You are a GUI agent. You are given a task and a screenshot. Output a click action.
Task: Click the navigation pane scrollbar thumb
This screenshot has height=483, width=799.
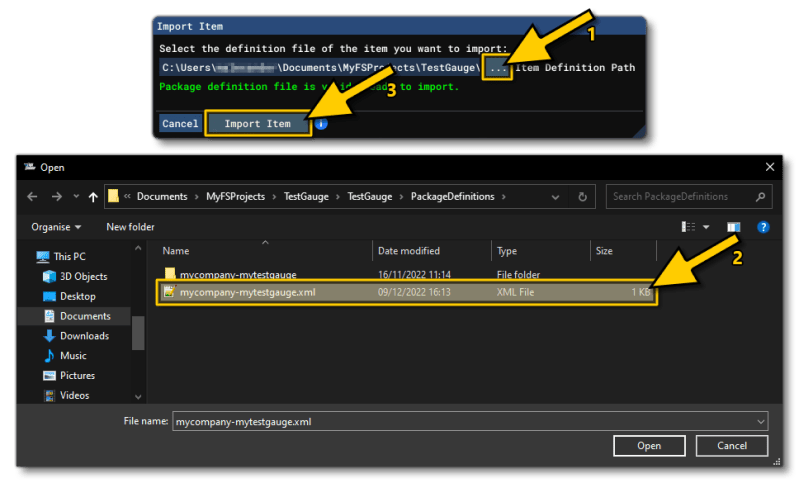click(x=138, y=333)
